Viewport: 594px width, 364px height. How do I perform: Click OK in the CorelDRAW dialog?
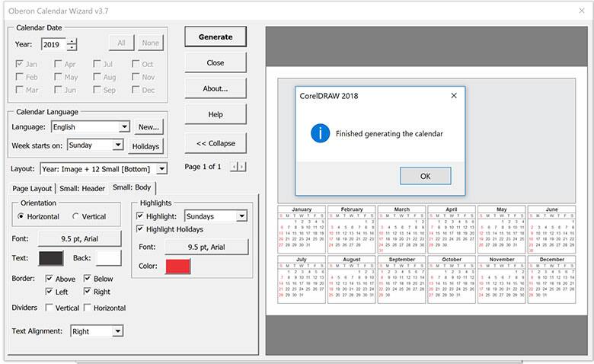click(x=425, y=176)
